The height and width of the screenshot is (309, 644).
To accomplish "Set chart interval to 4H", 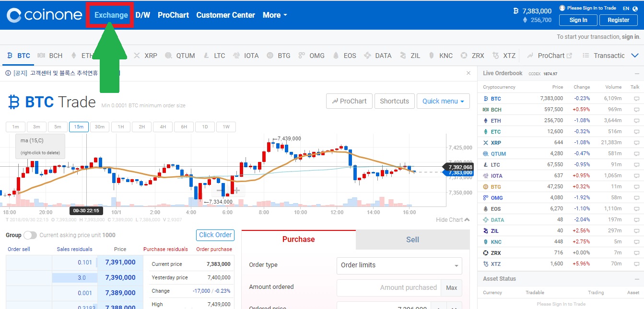I will 163,127.
